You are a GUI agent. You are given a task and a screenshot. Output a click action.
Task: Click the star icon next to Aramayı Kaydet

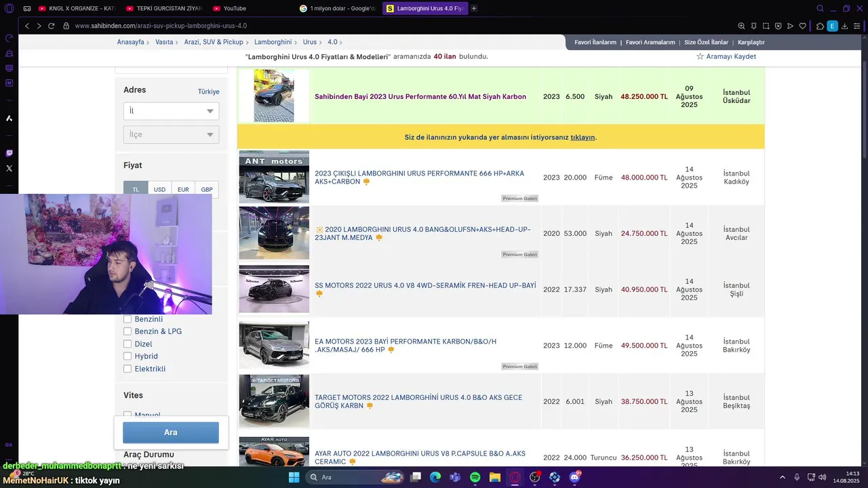(x=700, y=56)
